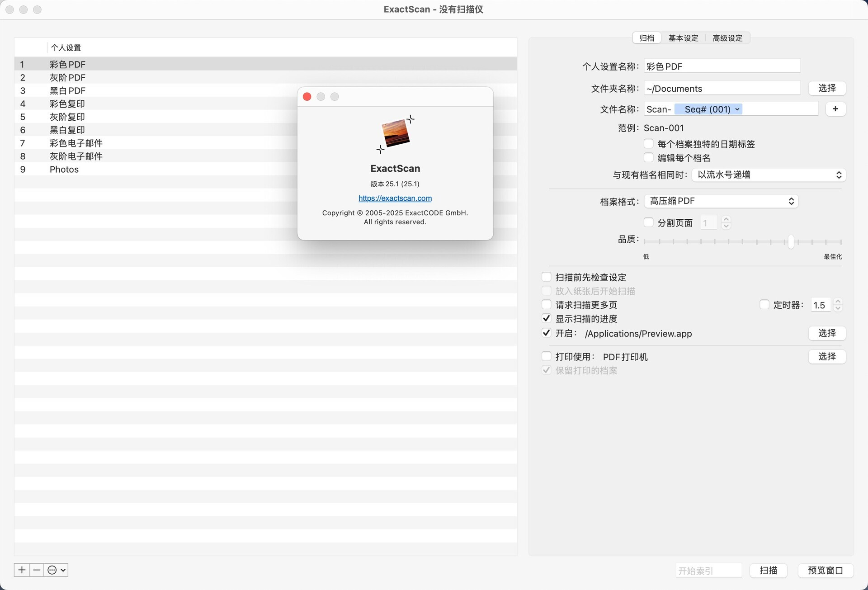Image resolution: width=868 pixels, height=590 pixels.
Task: Choose printer with 选择 next to PDF 打印机
Action: [827, 357]
